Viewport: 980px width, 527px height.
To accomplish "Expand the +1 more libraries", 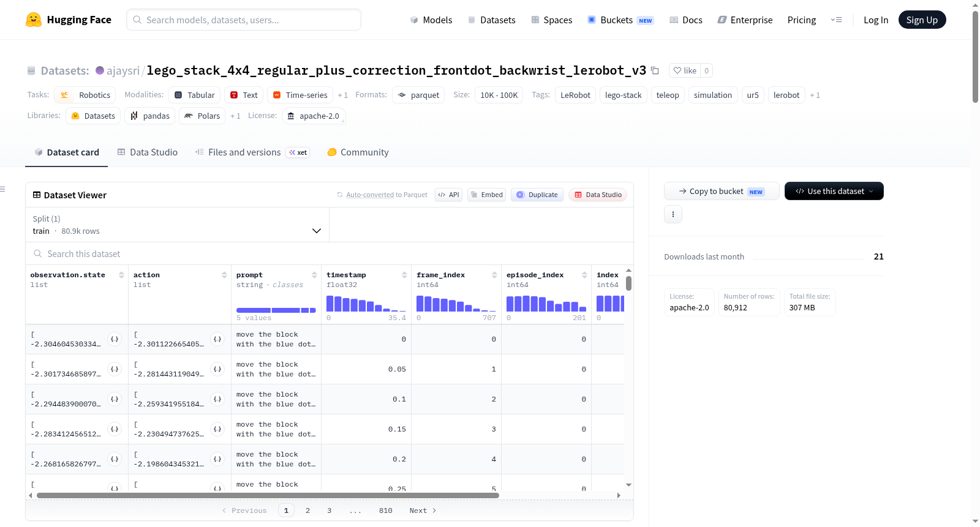I will [x=236, y=116].
